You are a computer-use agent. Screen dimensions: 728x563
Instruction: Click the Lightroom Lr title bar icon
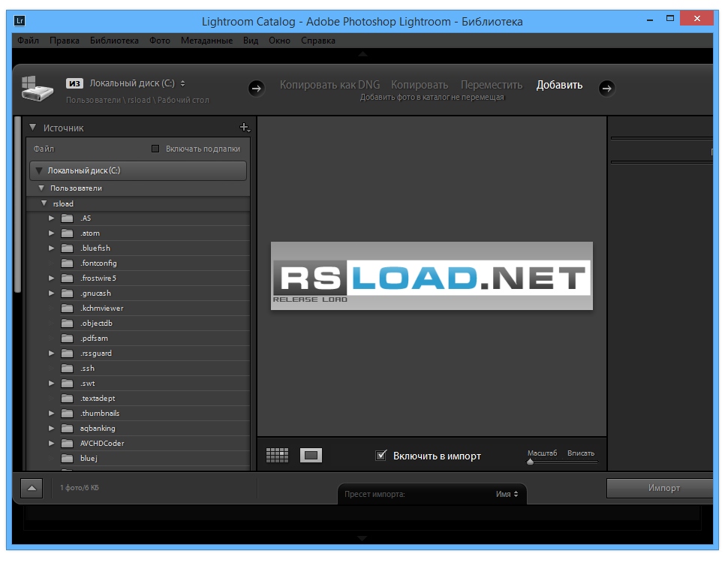pyautogui.click(x=20, y=21)
